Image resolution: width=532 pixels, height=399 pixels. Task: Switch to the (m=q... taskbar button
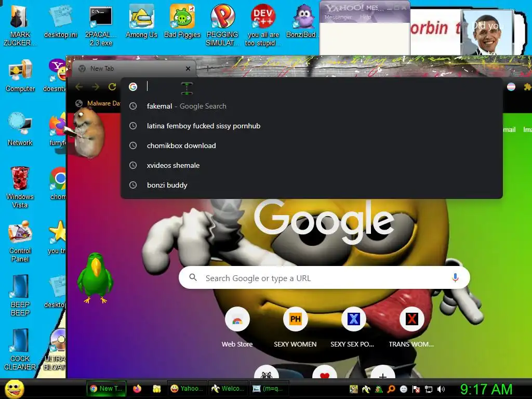point(269,389)
